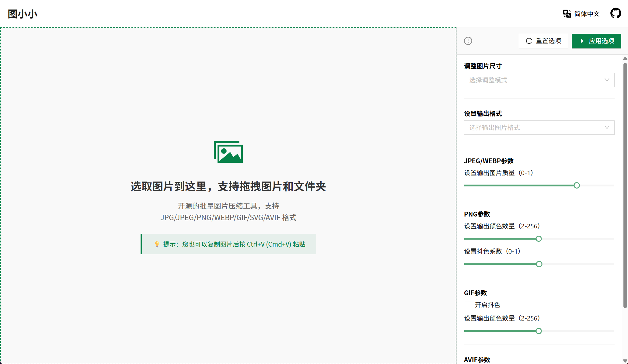Click the PNG color count slider handle
Screen dimensions: 628x364
(539, 239)
